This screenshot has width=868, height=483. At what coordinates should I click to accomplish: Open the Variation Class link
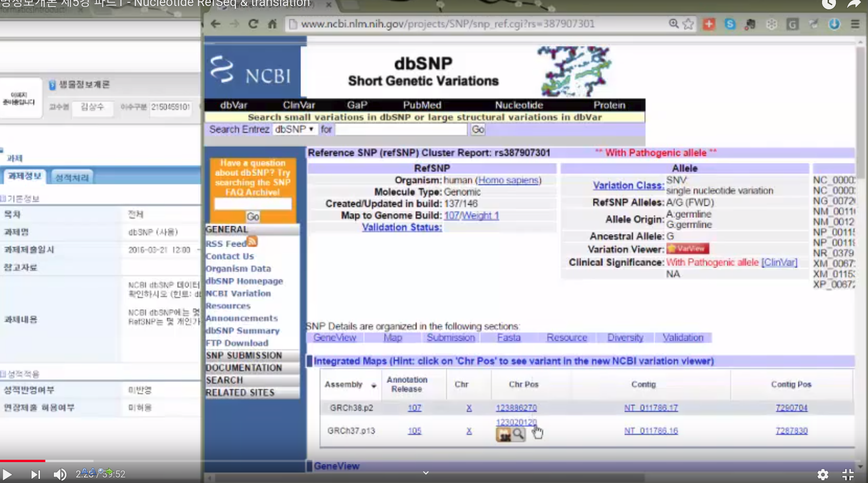tap(628, 185)
